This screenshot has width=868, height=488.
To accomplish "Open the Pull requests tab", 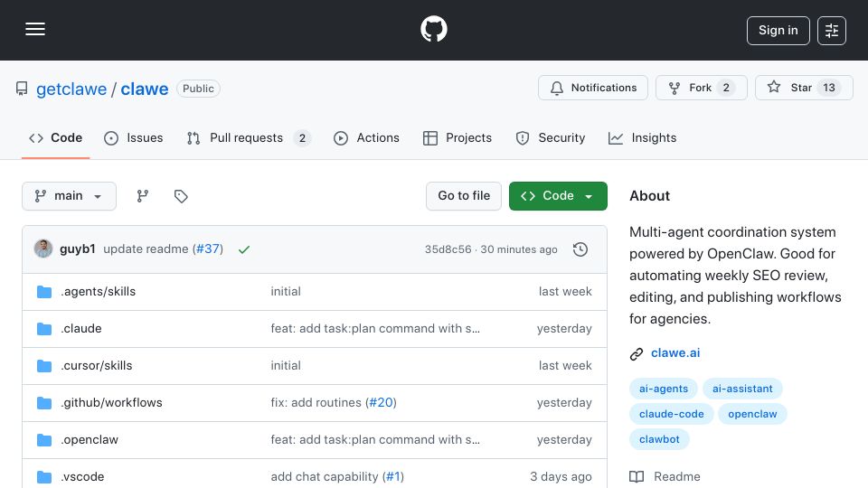I will click(x=249, y=137).
